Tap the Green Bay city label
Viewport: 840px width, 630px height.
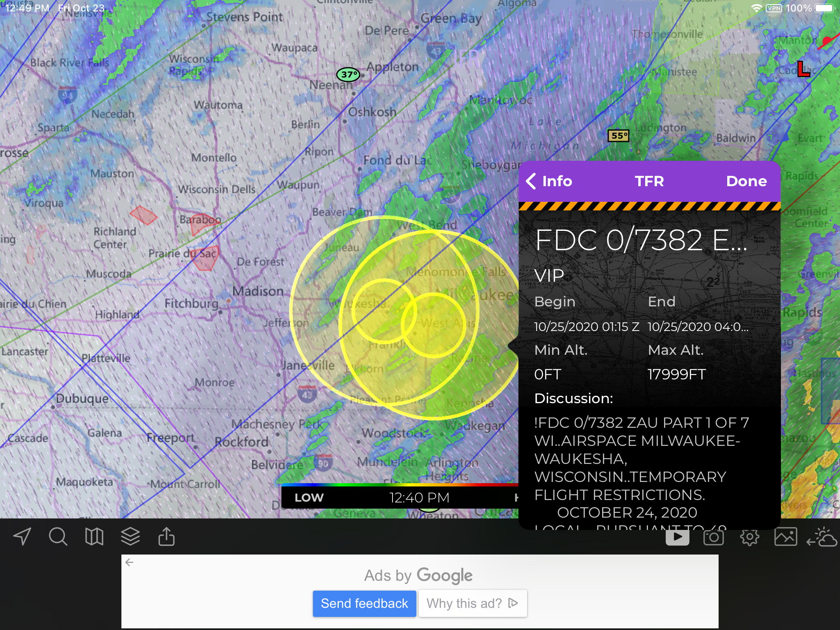(451, 18)
